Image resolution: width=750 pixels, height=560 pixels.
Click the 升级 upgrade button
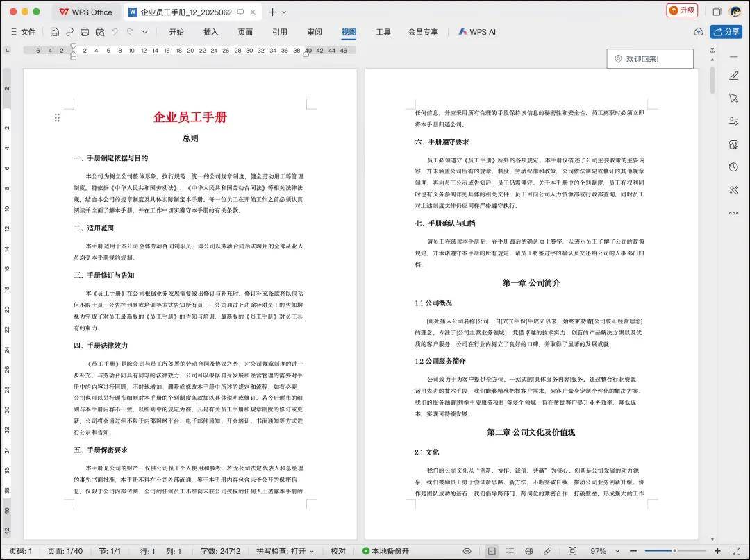pyautogui.click(x=681, y=10)
